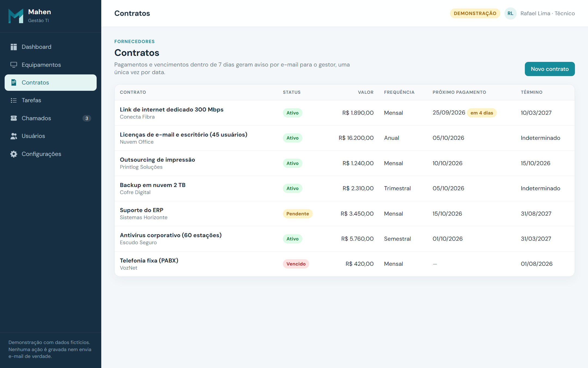The height and width of the screenshot is (368, 588).
Task: Click the Chamados ticket icon
Action: tap(14, 118)
